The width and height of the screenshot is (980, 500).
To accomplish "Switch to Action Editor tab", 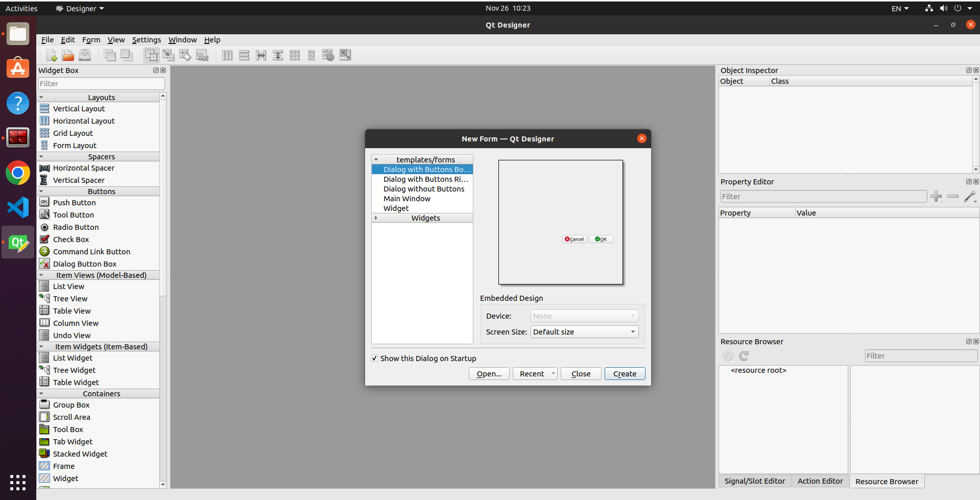I will pyautogui.click(x=820, y=481).
